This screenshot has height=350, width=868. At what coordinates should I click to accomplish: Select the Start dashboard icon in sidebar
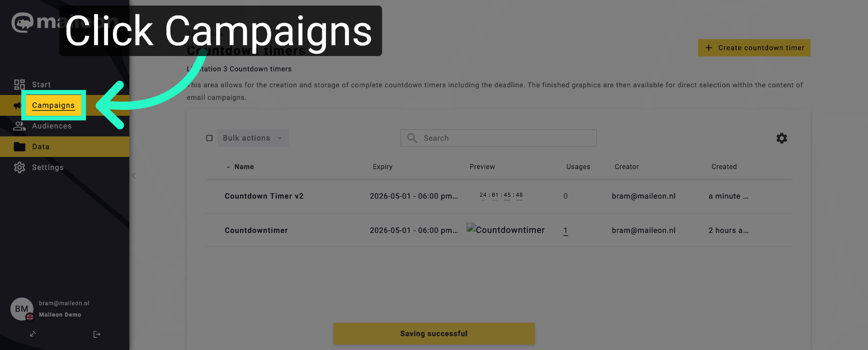19,84
